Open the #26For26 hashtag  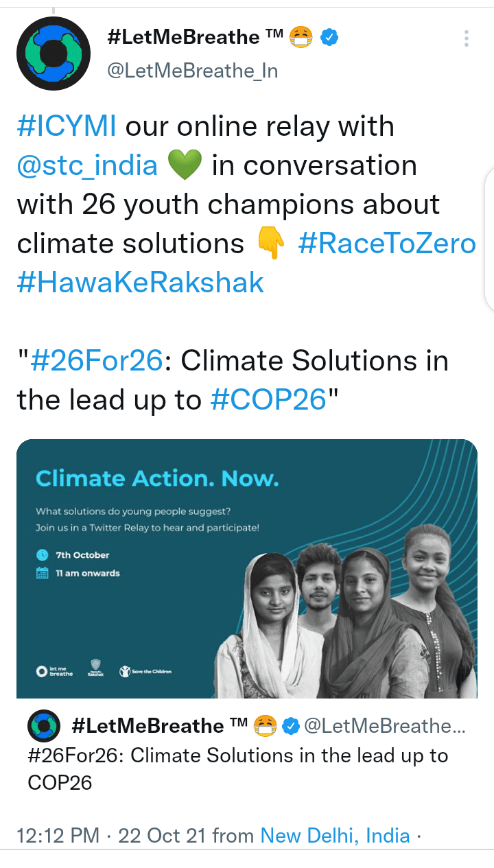[96, 360]
